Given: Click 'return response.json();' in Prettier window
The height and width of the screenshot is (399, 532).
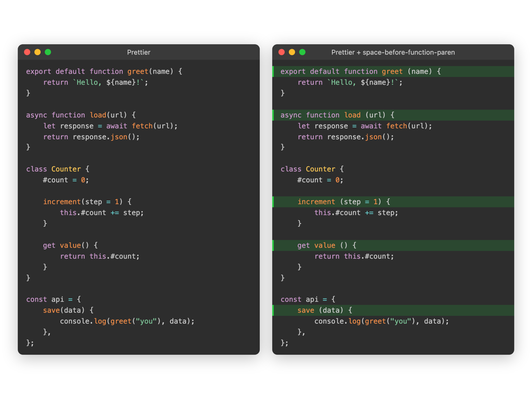Looking at the screenshot, I should coord(91,137).
